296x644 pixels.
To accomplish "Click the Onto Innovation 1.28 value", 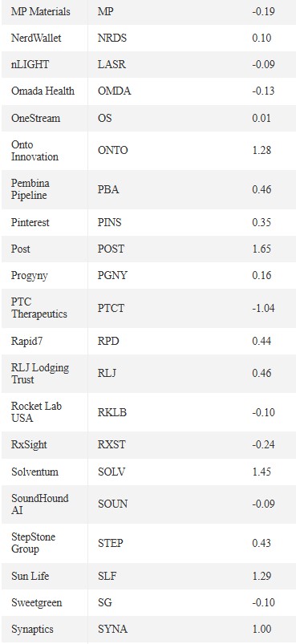I will [x=262, y=150].
